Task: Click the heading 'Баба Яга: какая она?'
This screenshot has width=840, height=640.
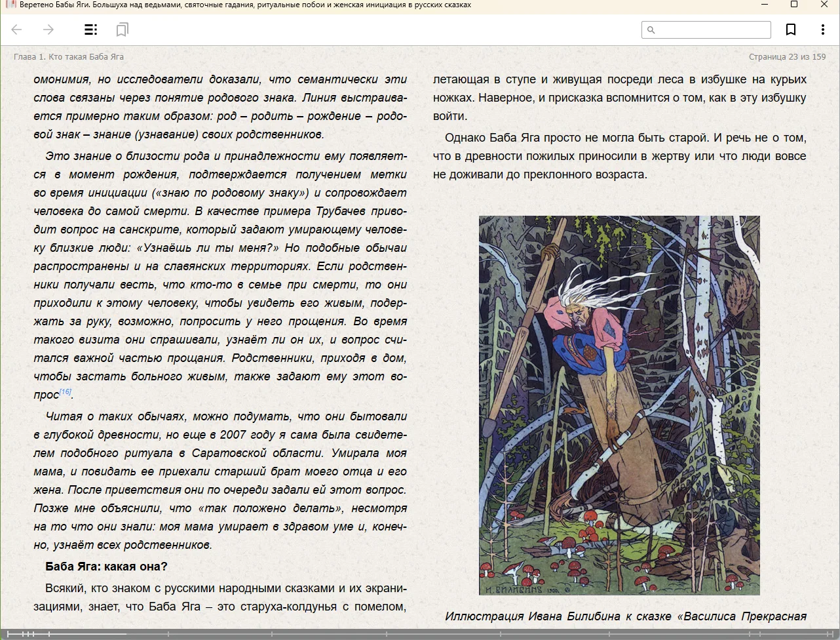Action: pos(106,567)
